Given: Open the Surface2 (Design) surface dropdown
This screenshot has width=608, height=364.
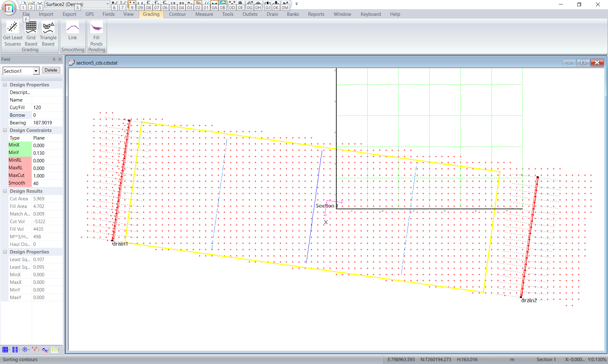Looking at the screenshot, I should pyautogui.click(x=107, y=4).
